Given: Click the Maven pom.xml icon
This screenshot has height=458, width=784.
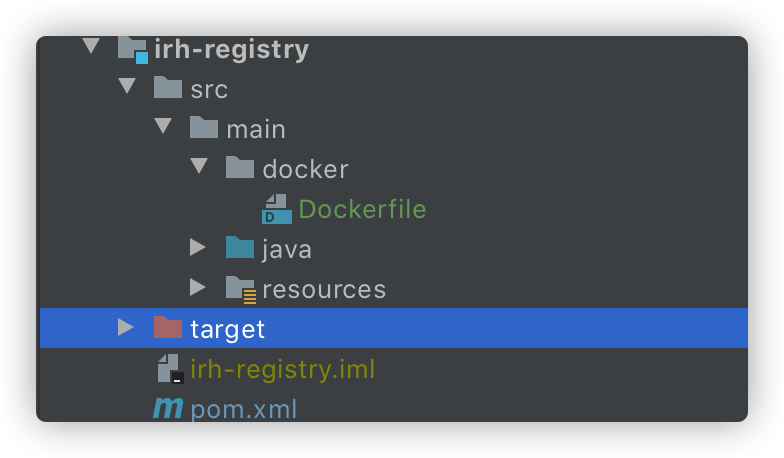Looking at the screenshot, I should point(168,409).
